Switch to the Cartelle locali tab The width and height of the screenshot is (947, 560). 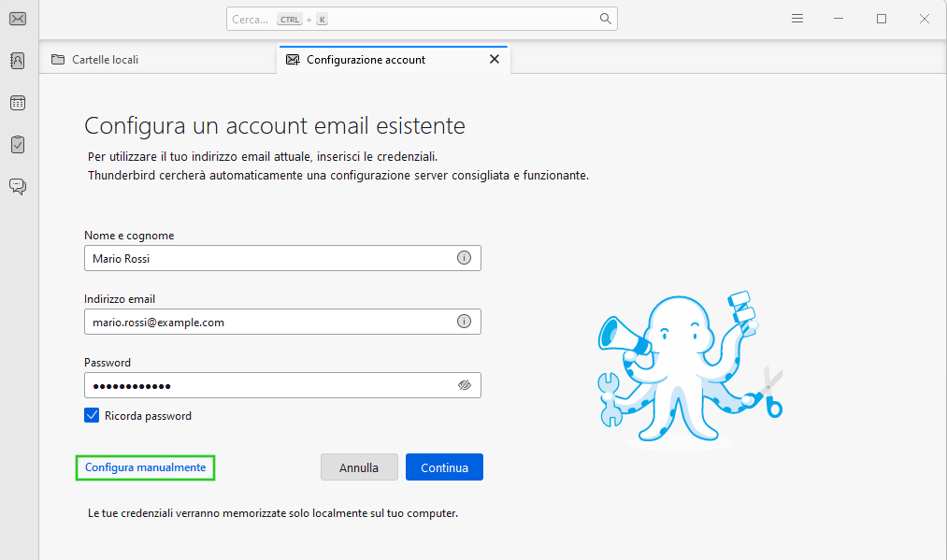pyautogui.click(x=157, y=60)
